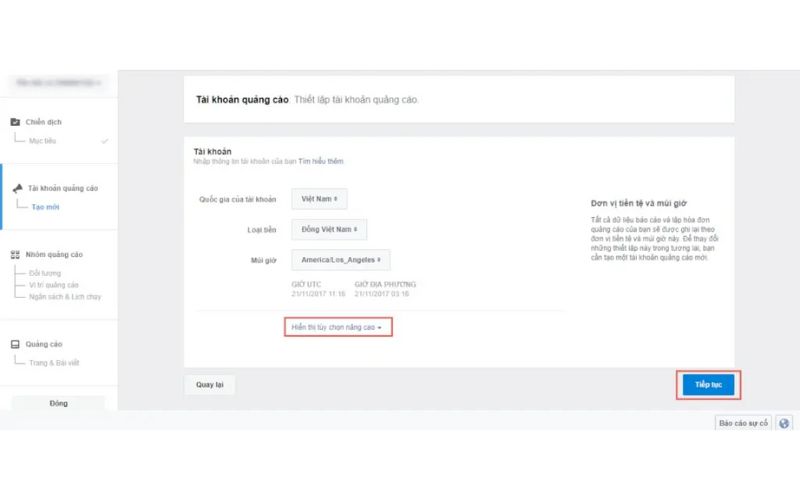Image resolution: width=800 pixels, height=500 pixels.
Task: Open the Vị trí quảng cáo sub-item
Action: [x=54, y=285]
